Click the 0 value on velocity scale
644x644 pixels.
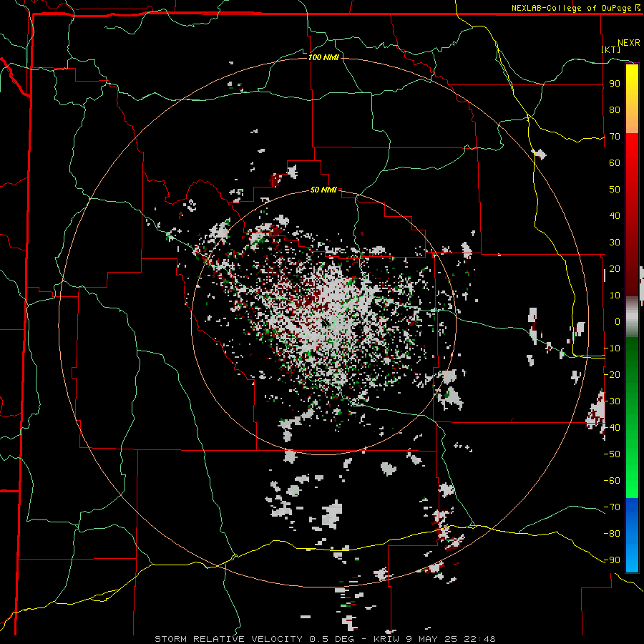(618, 322)
